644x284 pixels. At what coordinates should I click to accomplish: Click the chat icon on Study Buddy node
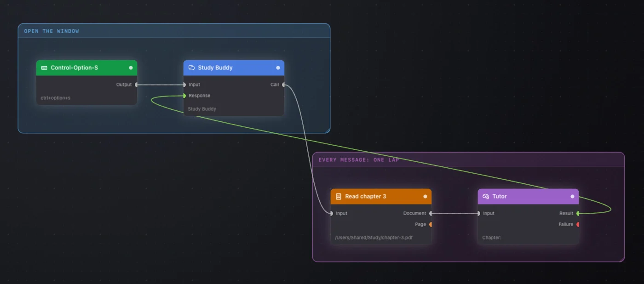tap(191, 68)
